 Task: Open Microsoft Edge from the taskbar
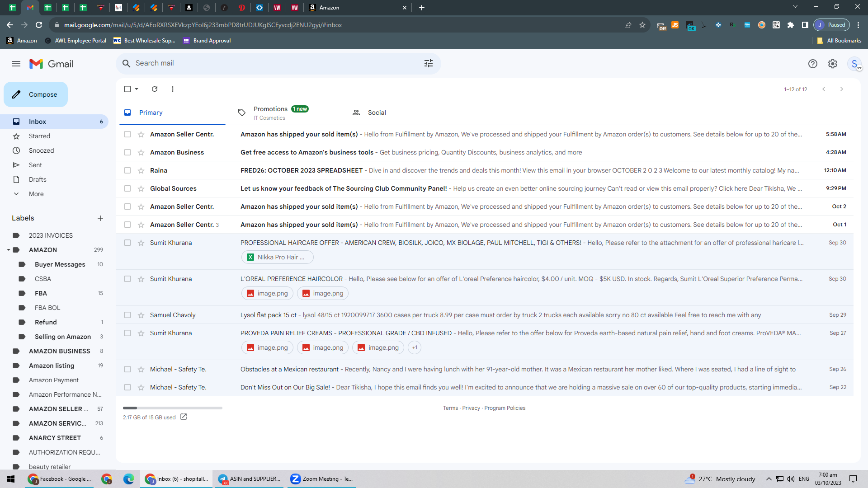pyautogui.click(x=129, y=479)
